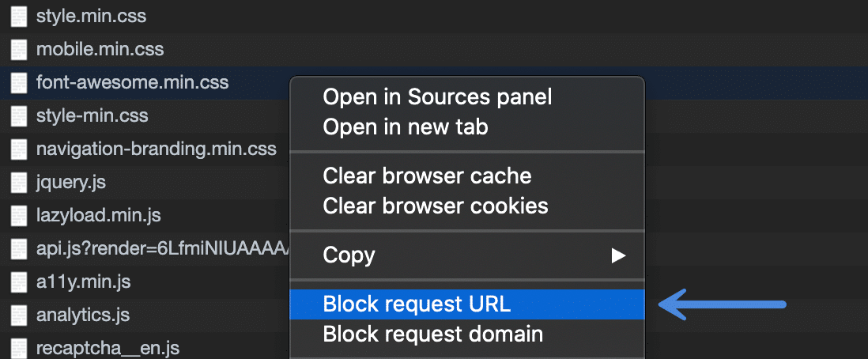Expand the Copy submenu arrow
Image resolution: width=868 pixels, height=359 pixels.
click(x=618, y=255)
